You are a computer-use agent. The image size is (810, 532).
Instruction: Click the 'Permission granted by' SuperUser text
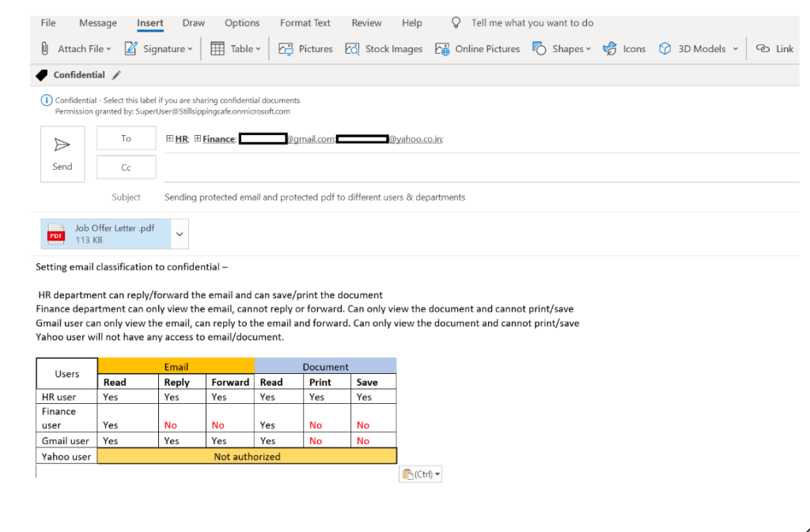[x=172, y=111]
